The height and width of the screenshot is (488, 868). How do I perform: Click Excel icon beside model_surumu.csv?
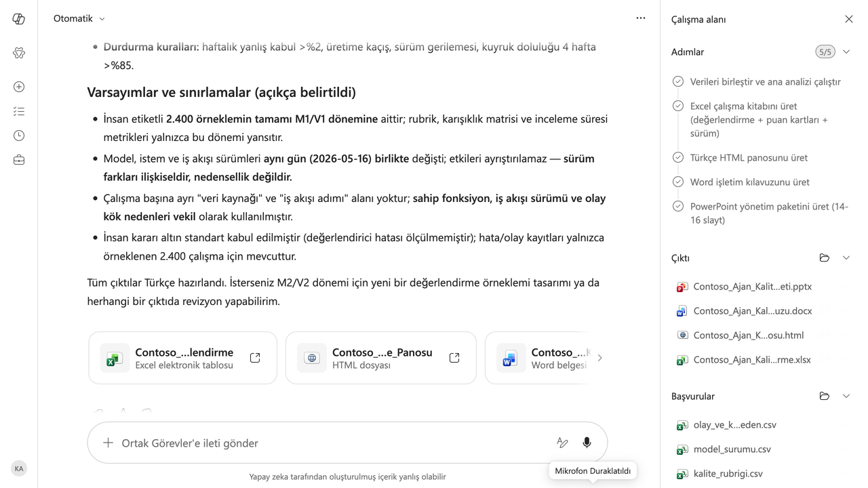[682, 449]
